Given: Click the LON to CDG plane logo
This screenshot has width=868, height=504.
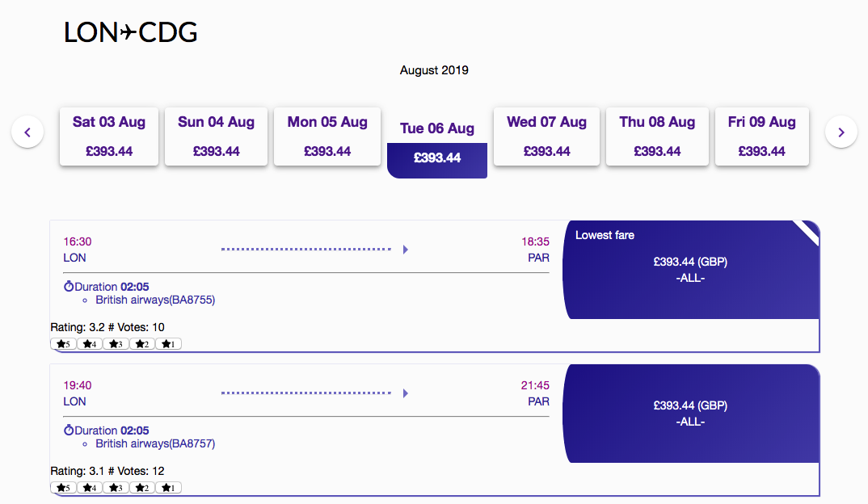Looking at the screenshot, I should (130, 32).
